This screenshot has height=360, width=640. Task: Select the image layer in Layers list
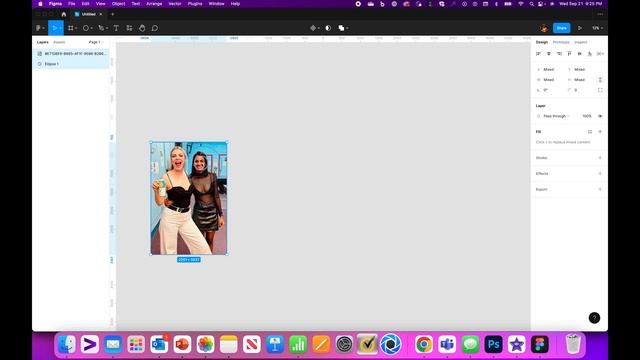tap(71, 53)
